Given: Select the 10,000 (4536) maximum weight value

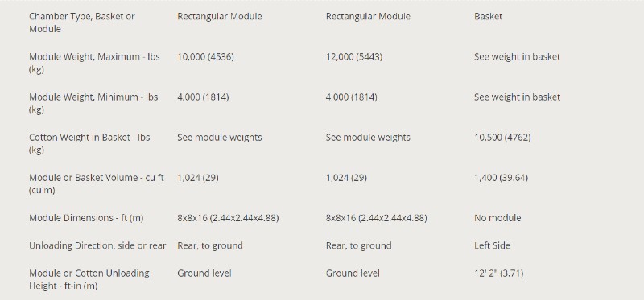Looking at the screenshot, I should click(205, 56).
